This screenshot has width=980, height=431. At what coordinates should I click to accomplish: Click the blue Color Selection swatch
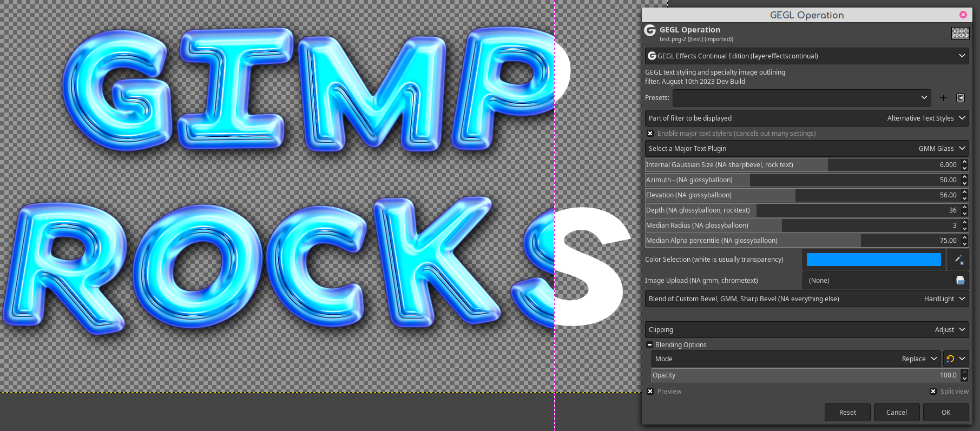coord(874,260)
